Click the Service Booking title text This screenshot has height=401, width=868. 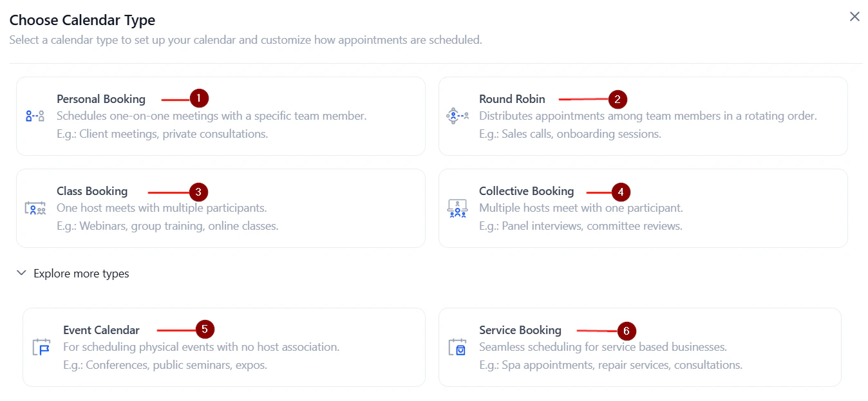click(520, 330)
